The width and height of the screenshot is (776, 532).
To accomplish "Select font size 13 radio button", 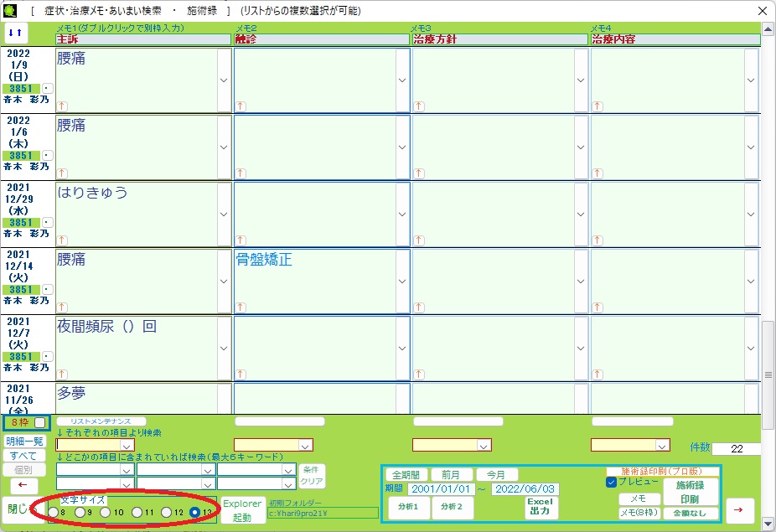I will [x=195, y=512].
